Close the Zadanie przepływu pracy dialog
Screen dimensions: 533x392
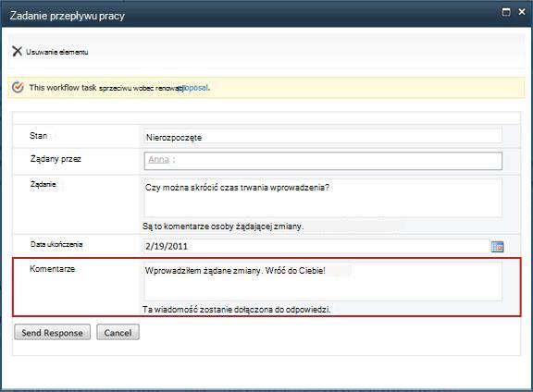(522, 12)
